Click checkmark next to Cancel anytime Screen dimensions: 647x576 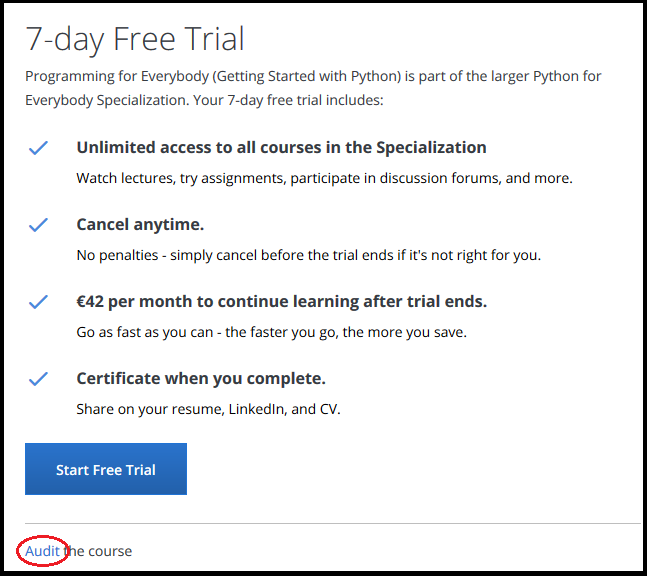click(x=38, y=225)
